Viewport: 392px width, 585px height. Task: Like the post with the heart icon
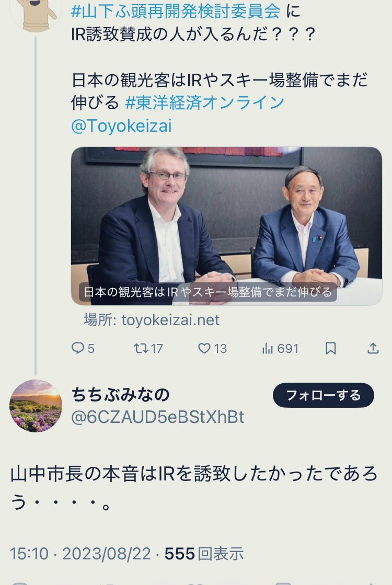[x=204, y=348]
